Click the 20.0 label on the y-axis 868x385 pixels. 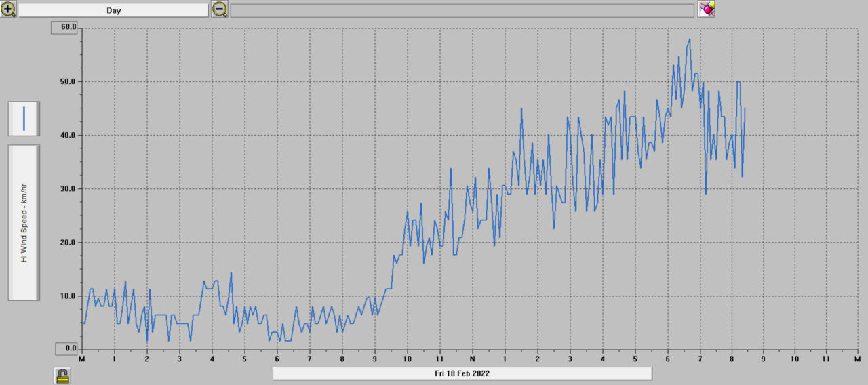pos(67,242)
